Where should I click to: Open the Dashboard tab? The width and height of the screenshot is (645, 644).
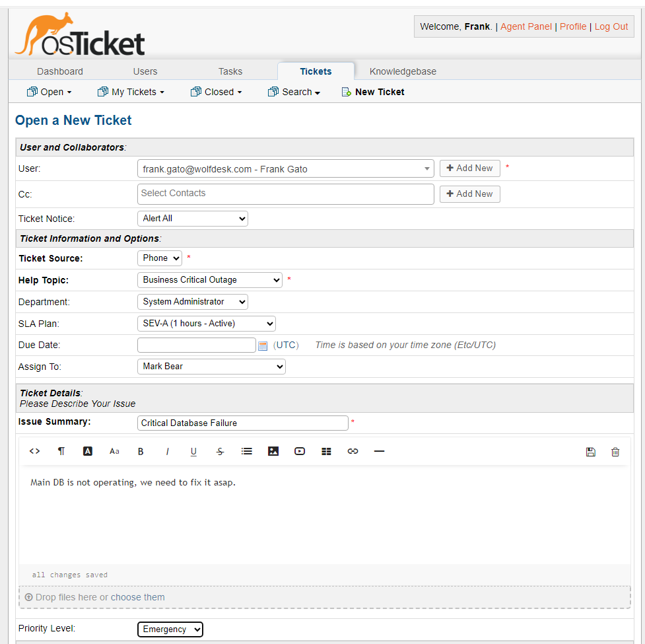(x=59, y=71)
